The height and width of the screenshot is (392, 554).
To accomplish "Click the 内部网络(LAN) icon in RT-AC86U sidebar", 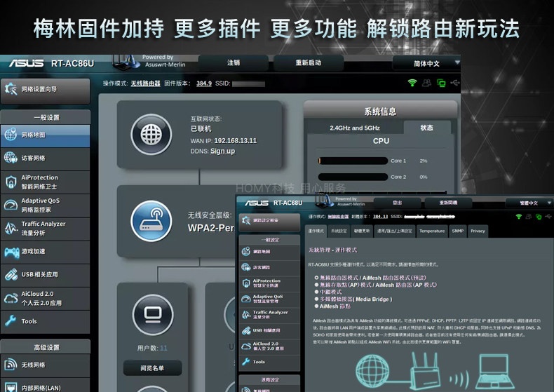I will [11, 387].
